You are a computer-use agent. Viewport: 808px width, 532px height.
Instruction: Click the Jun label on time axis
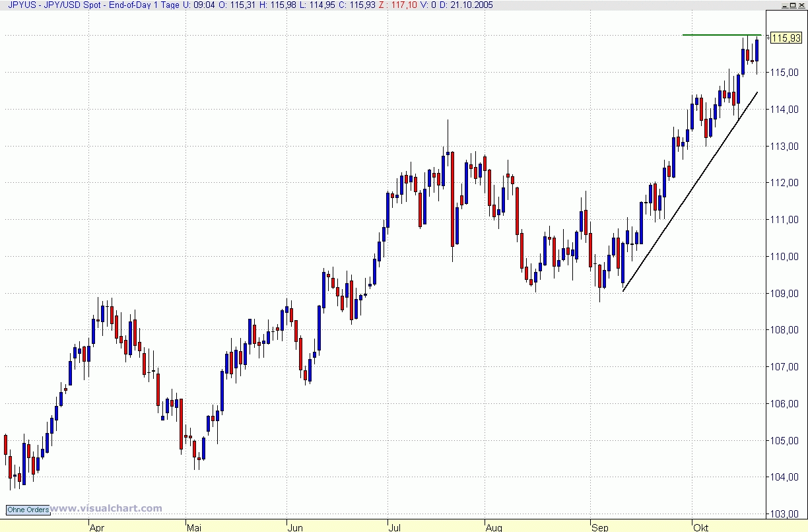click(295, 527)
